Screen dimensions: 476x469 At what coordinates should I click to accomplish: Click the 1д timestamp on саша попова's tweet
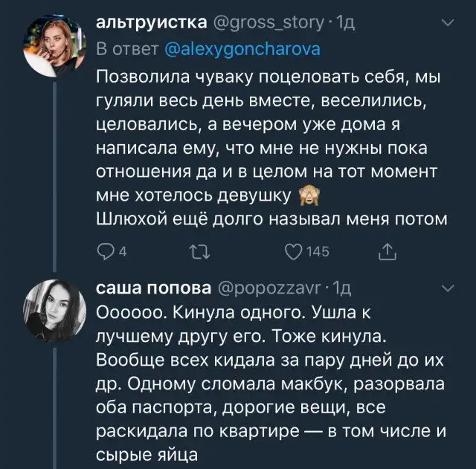point(344,288)
